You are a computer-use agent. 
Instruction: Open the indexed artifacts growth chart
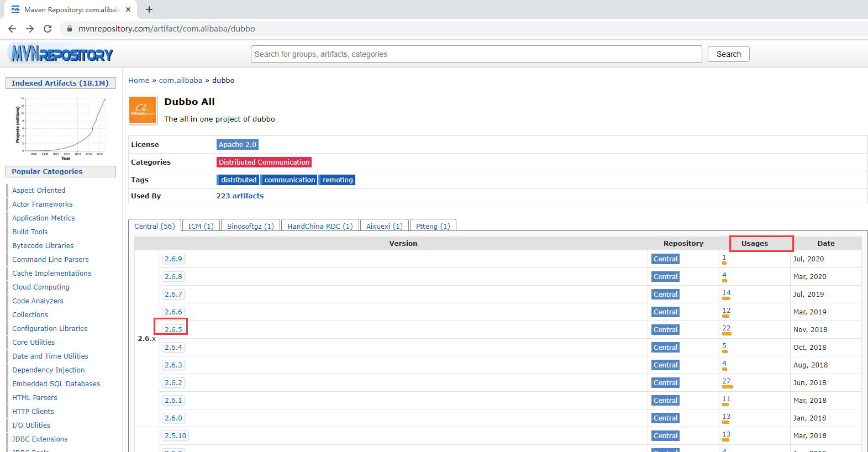point(61,128)
